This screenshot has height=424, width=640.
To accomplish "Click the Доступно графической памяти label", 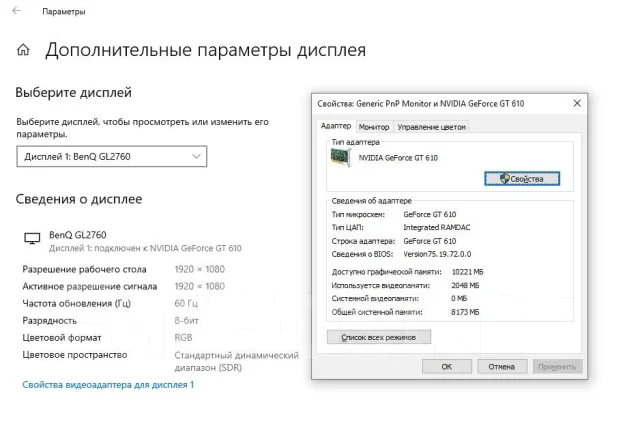I will [x=387, y=272].
